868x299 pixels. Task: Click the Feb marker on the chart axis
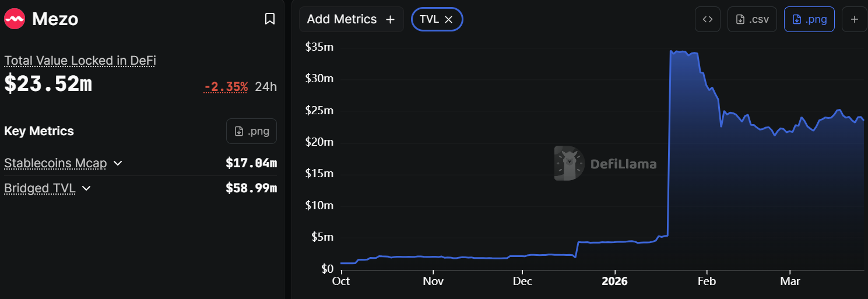tap(707, 282)
